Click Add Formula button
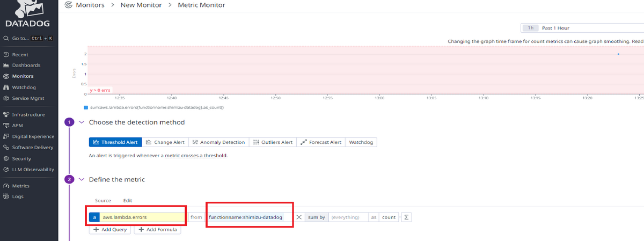This screenshot has width=644, height=241. (x=158, y=229)
